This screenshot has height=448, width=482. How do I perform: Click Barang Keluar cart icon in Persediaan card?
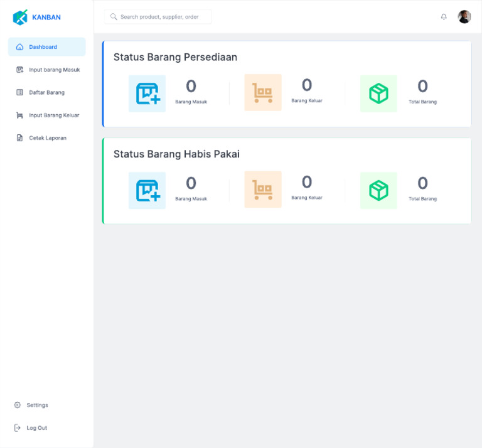pyautogui.click(x=263, y=92)
